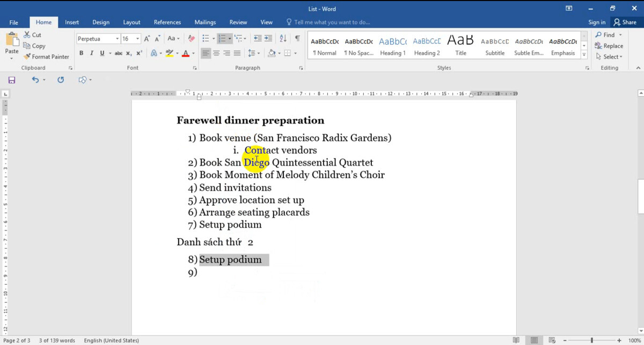Viewport: 644px width, 345px height.
Task: Align text left
Action: click(206, 53)
